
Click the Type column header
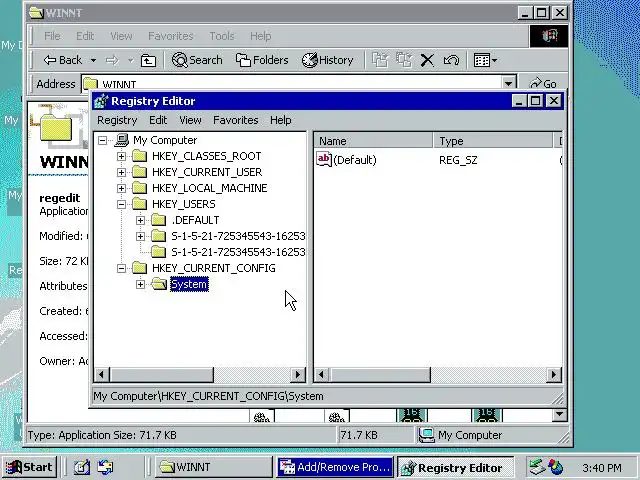tap(493, 141)
